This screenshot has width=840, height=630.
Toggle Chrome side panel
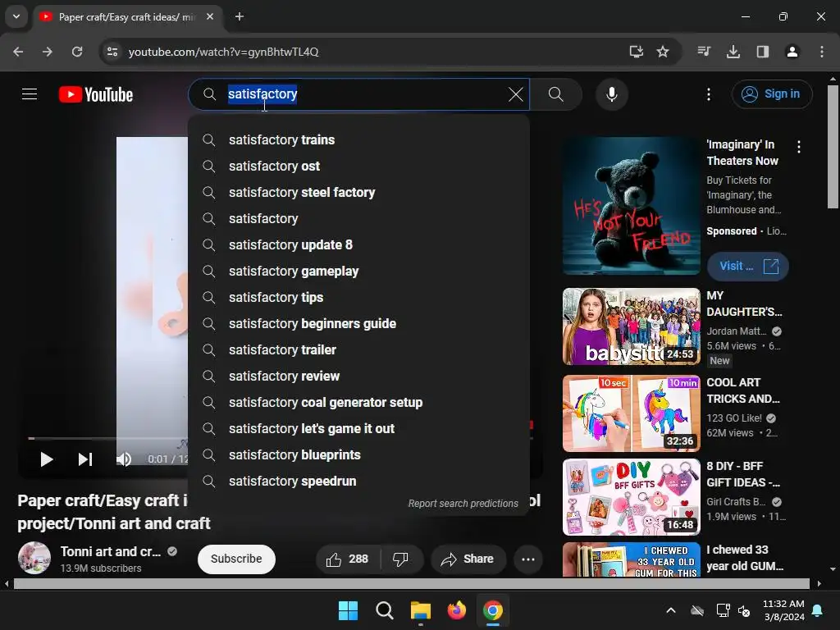[763, 52]
